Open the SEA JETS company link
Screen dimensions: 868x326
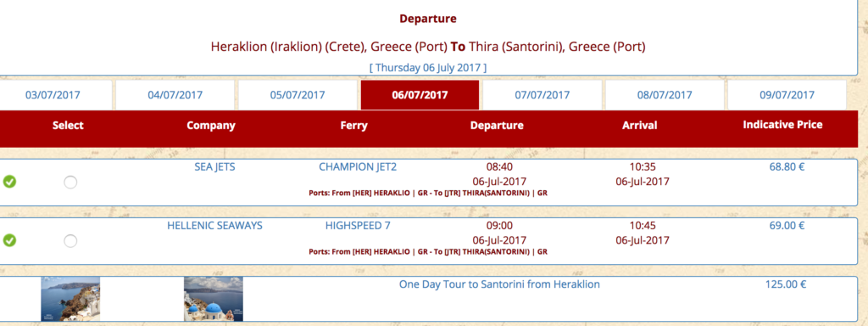[x=214, y=167]
